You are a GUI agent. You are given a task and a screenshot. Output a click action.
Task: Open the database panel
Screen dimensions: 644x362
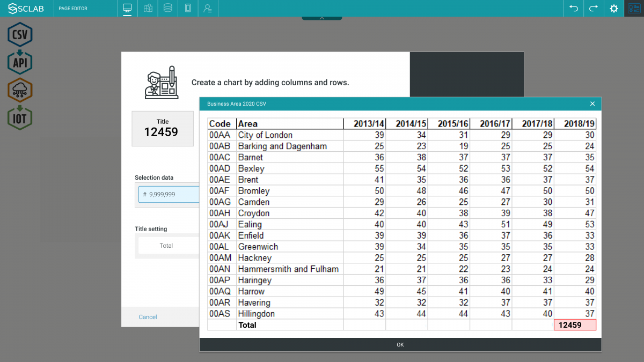coord(167,8)
